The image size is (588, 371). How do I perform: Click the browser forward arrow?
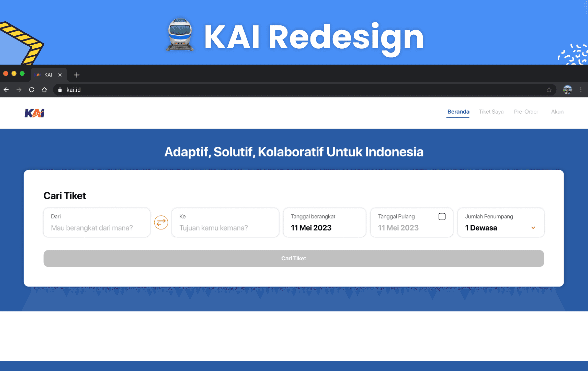(x=19, y=90)
